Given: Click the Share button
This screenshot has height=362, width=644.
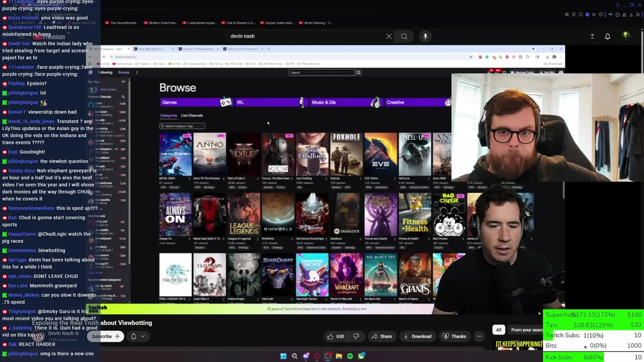Looking at the screenshot, I should coord(381,336).
